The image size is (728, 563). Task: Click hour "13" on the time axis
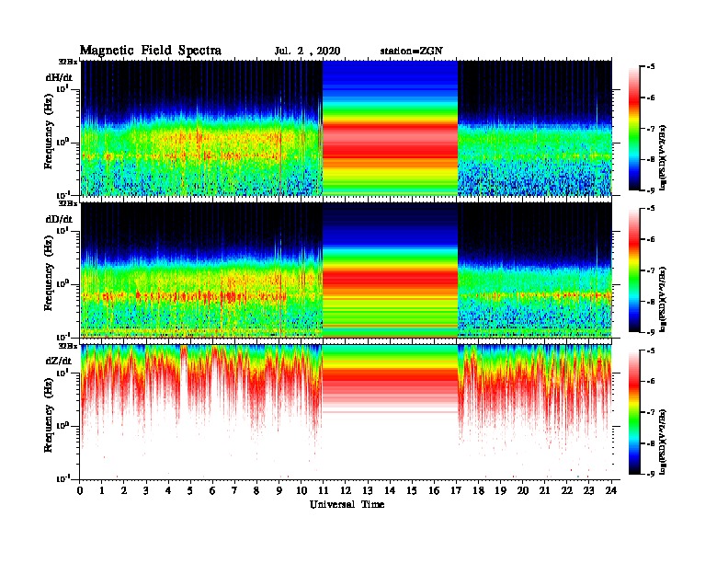coord(368,490)
